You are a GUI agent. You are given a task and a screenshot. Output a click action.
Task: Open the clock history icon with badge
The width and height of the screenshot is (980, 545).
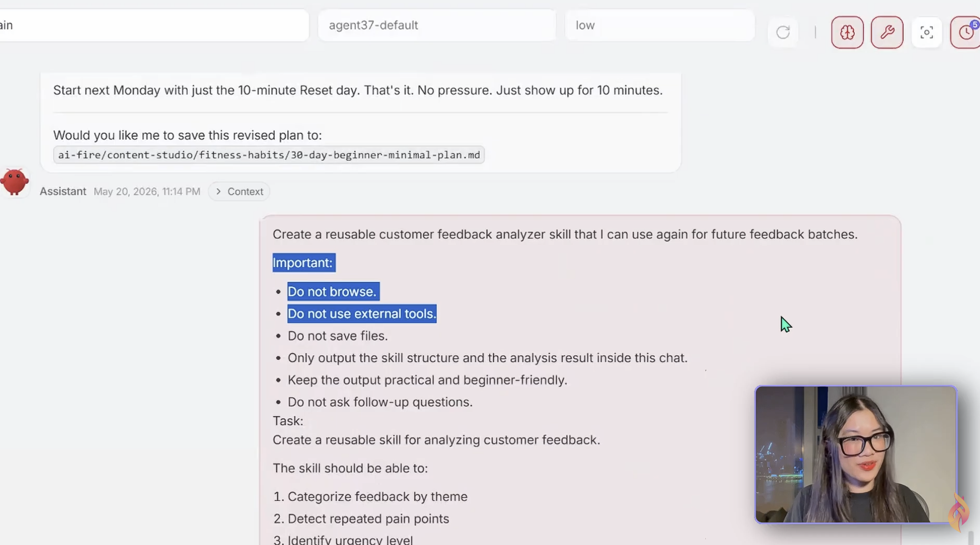click(x=966, y=33)
